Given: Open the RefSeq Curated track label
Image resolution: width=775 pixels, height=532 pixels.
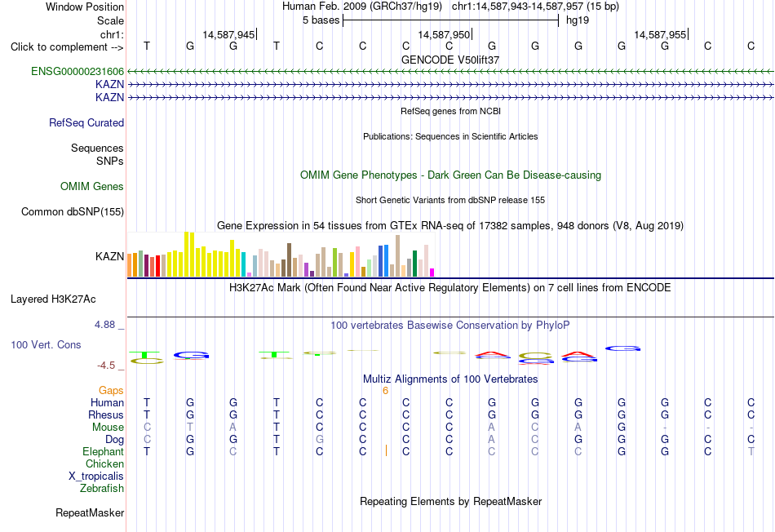Looking at the screenshot, I should pos(86,122).
